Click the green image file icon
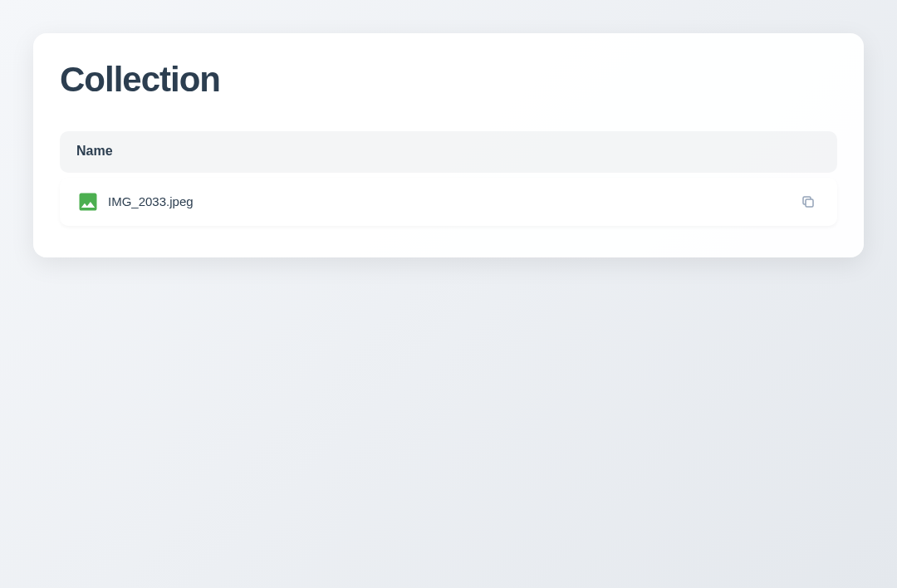The height and width of the screenshot is (588, 897). [x=88, y=202]
